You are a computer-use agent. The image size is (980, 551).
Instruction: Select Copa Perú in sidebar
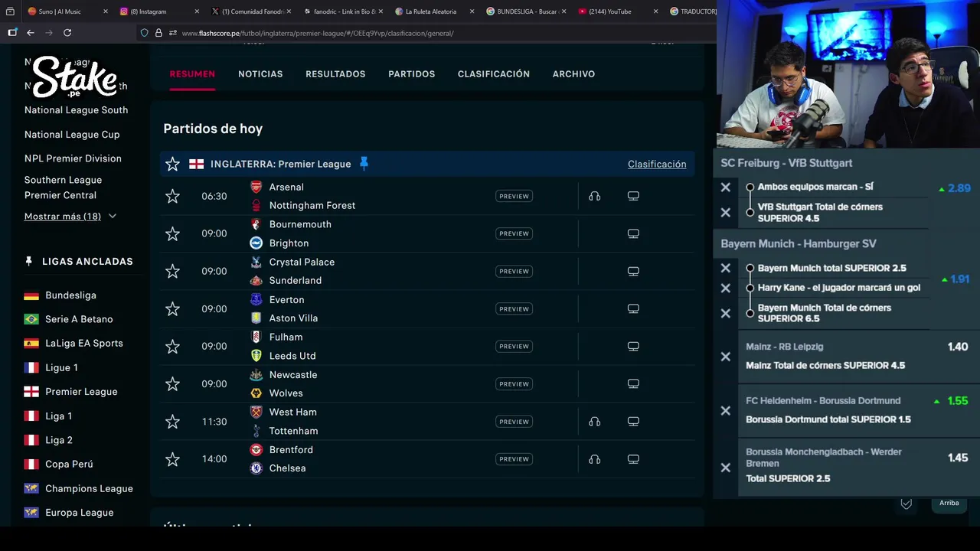69,465
